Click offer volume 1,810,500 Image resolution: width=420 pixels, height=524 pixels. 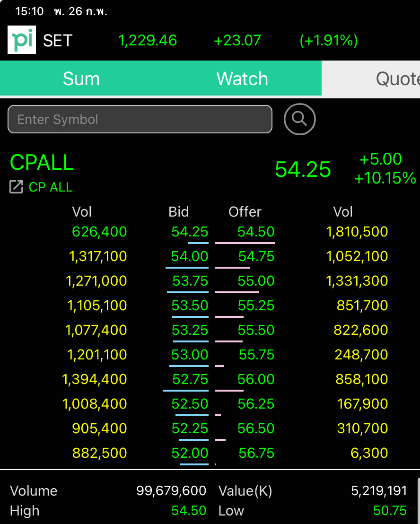357,232
